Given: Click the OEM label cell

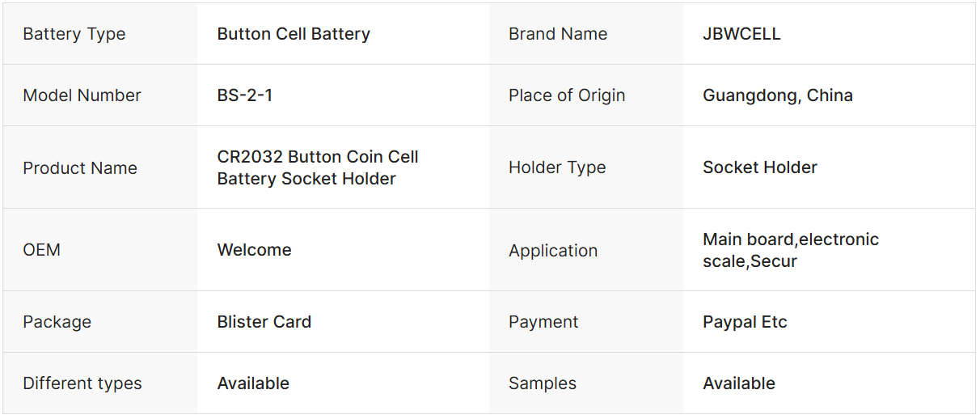Looking at the screenshot, I should tap(42, 250).
